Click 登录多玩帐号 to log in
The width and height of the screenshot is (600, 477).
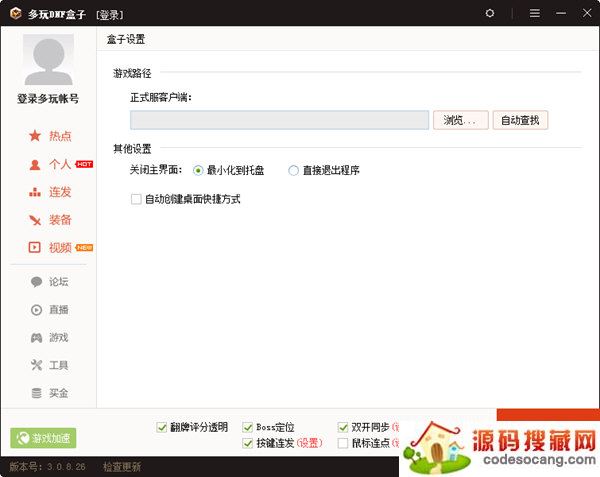(48, 99)
